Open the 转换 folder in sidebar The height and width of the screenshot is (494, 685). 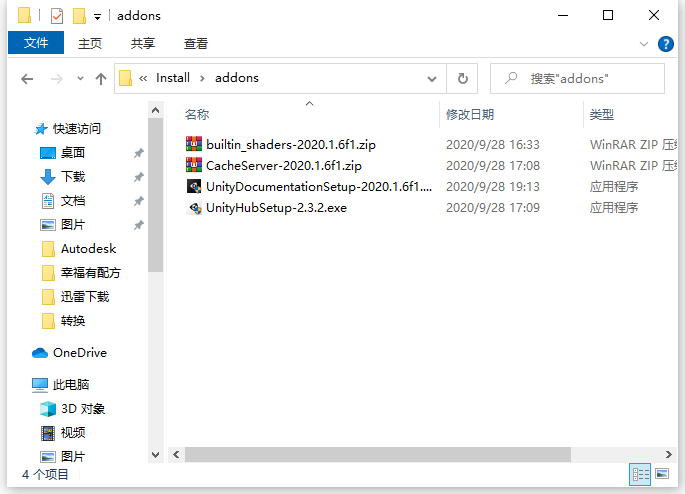73,321
